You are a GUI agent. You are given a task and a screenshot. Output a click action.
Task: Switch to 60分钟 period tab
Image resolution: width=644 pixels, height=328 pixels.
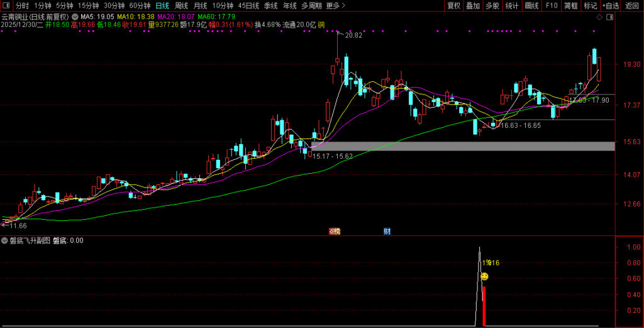140,6
